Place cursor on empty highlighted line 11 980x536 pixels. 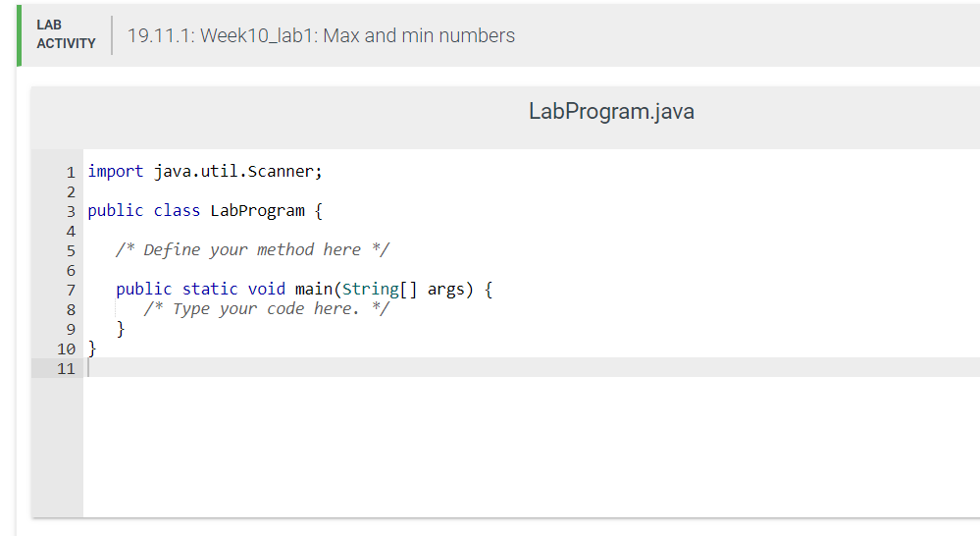(532, 368)
